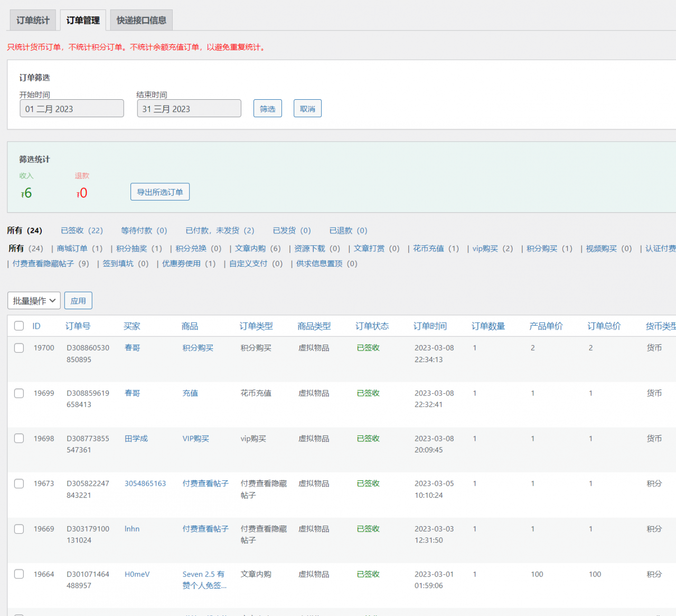Open buyer 3054865163 link
Viewport: 676px width, 616px height.
tap(145, 484)
